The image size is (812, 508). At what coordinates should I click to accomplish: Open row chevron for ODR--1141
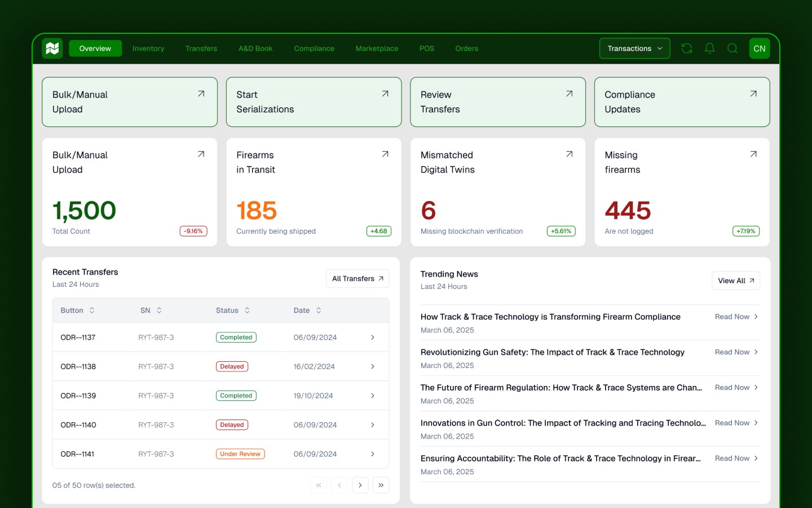[373, 454]
